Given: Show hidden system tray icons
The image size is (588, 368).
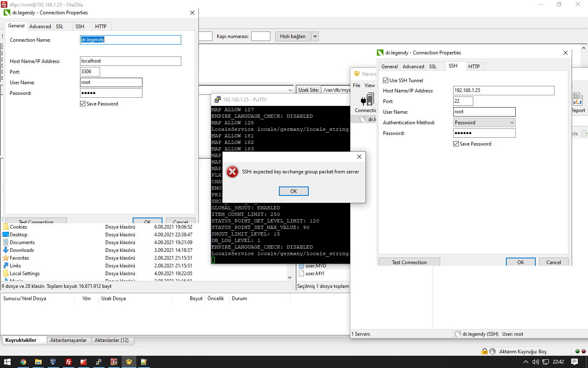Looking at the screenshot, I should [x=526, y=362].
